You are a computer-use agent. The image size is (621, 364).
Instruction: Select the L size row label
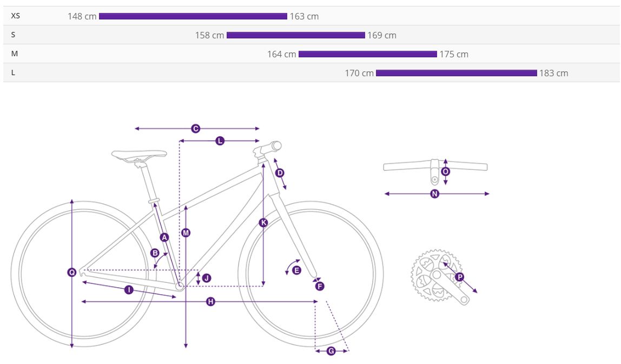(x=13, y=72)
